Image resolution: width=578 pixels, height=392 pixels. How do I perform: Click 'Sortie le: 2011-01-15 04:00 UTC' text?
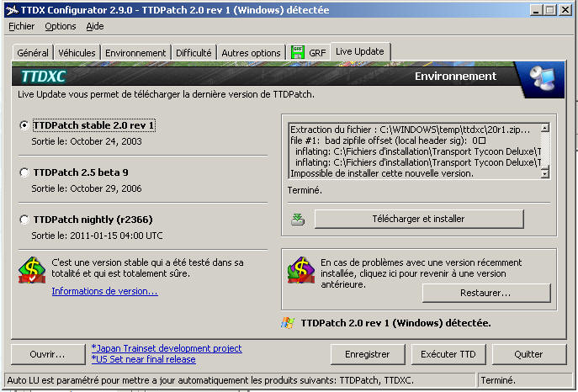97,236
